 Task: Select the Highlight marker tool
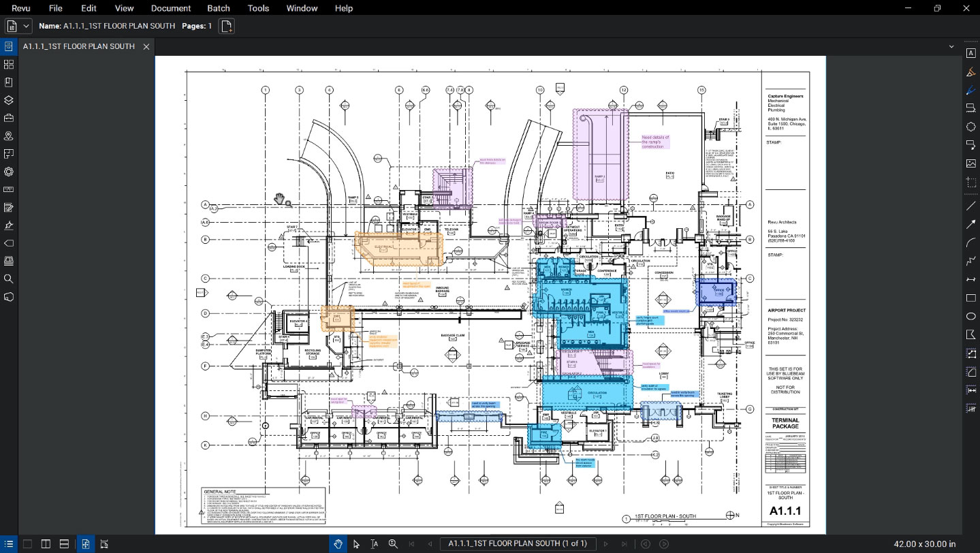click(971, 72)
